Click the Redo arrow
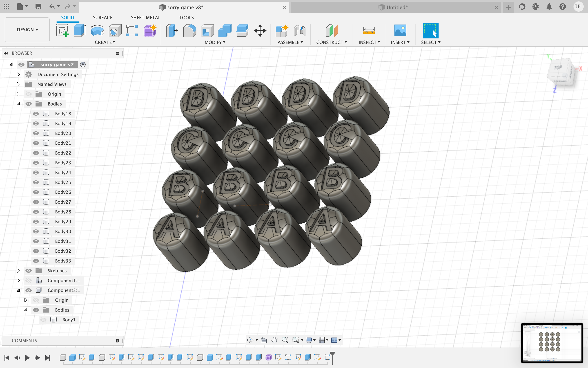This screenshot has width=588, height=368. [x=68, y=7]
